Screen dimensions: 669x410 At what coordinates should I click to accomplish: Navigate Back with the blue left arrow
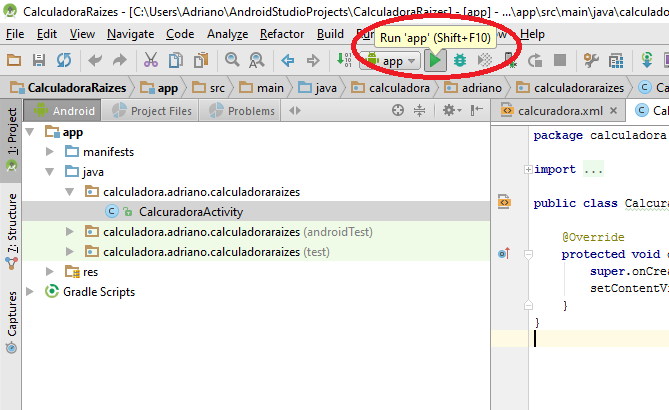(288, 61)
